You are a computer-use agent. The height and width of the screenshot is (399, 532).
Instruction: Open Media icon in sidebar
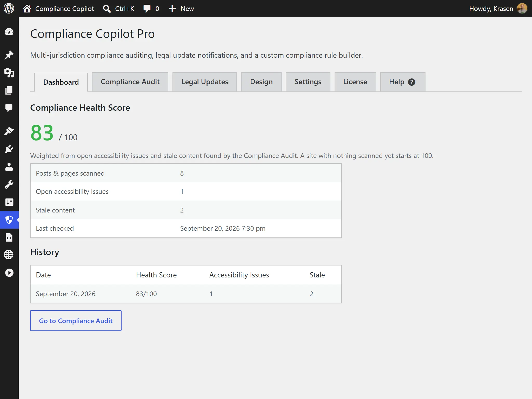[9, 73]
